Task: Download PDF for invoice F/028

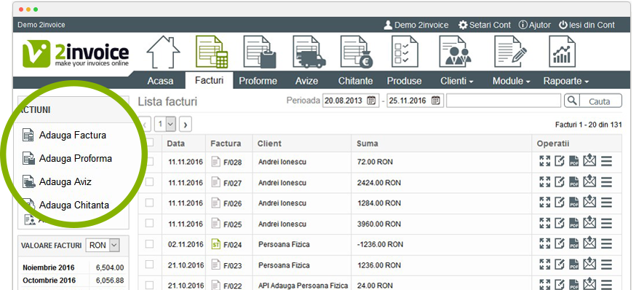Action: 573,161
